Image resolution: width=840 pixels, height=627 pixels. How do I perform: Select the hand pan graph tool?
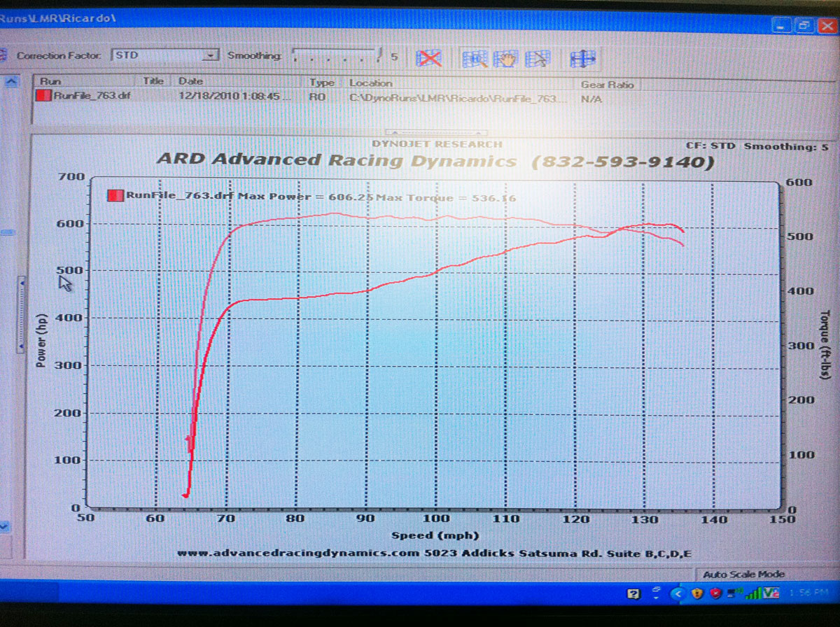point(505,58)
